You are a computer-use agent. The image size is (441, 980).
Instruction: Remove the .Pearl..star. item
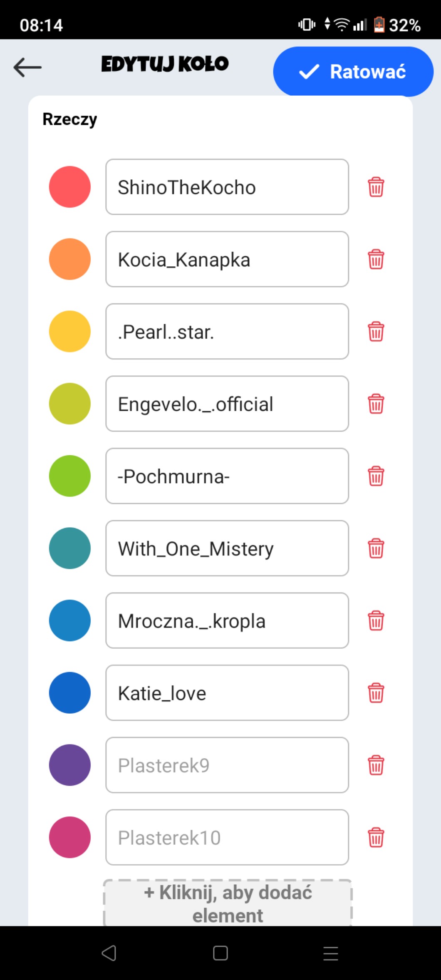coord(376,332)
